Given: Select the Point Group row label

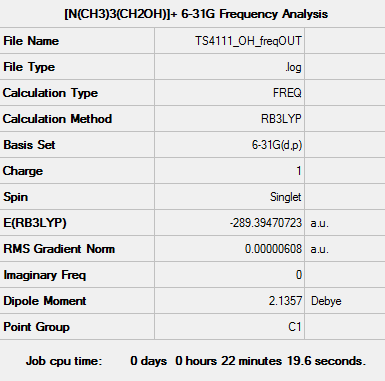Looking at the screenshot, I should tap(36, 327).
